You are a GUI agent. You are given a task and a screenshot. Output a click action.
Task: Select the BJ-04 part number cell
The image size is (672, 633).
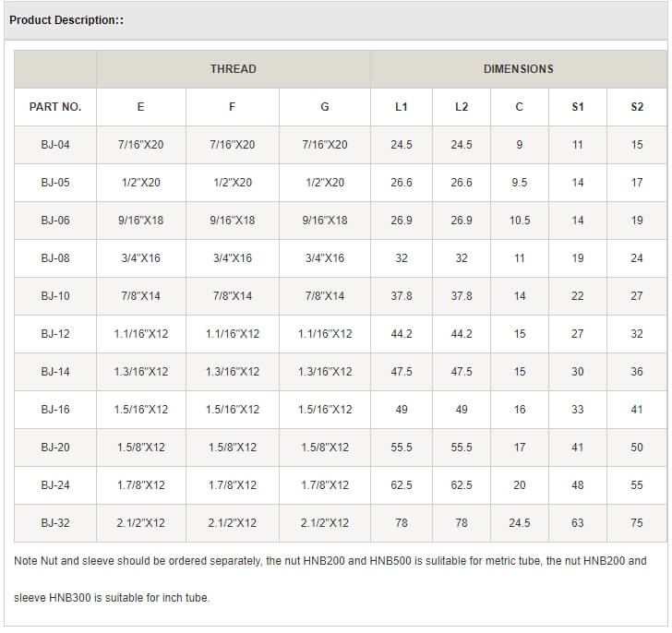click(x=55, y=145)
